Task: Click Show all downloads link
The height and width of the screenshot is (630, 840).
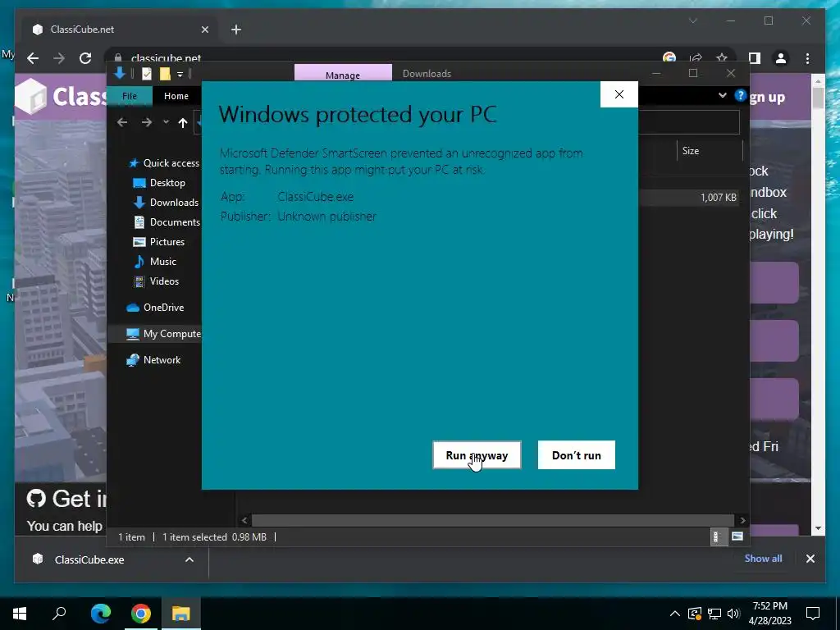Action: click(x=763, y=558)
